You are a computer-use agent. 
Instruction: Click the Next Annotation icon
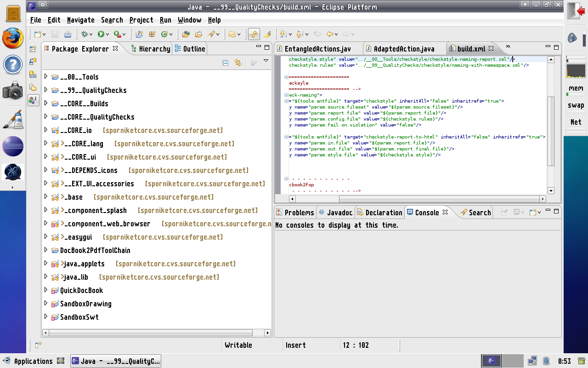point(283,34)
